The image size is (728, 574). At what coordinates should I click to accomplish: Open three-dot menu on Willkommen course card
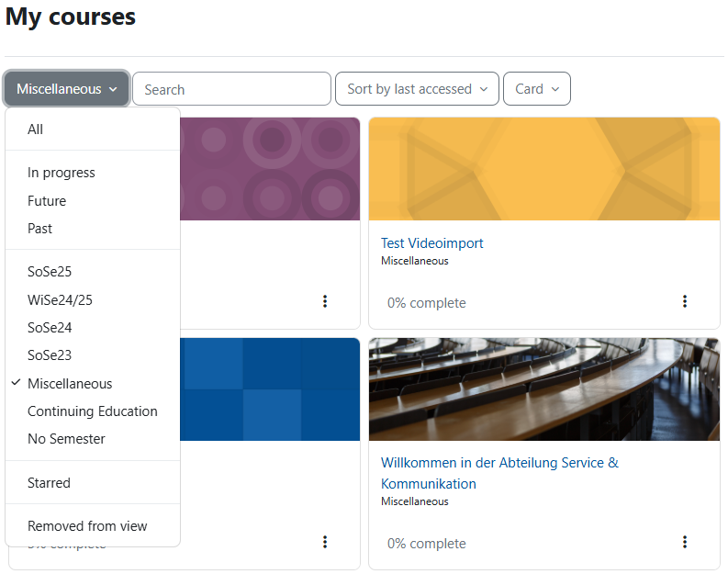click(x=684, y=542)
